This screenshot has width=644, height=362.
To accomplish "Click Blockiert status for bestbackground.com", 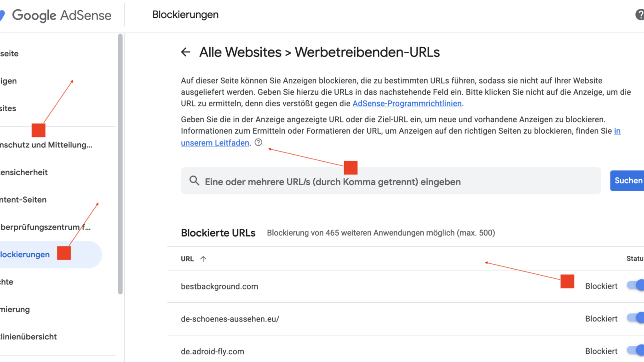I will (601, 286).
